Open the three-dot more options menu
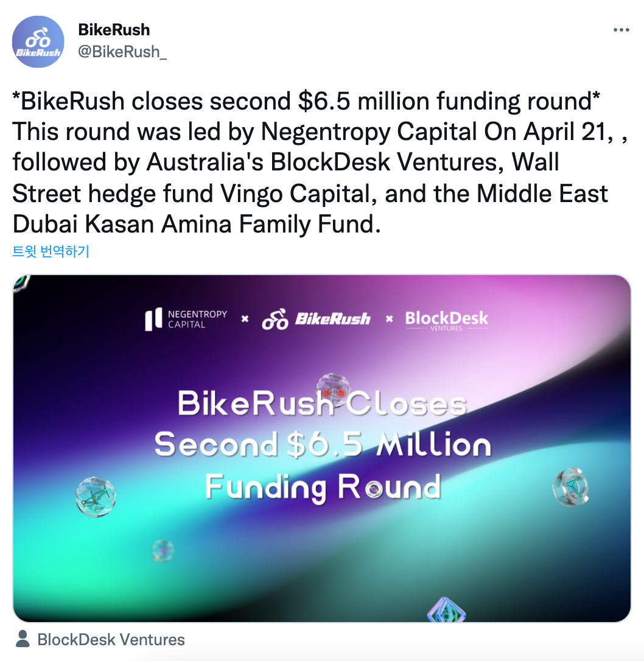The width and height of the screenshot is (644, 661). [x=620, y=30]
